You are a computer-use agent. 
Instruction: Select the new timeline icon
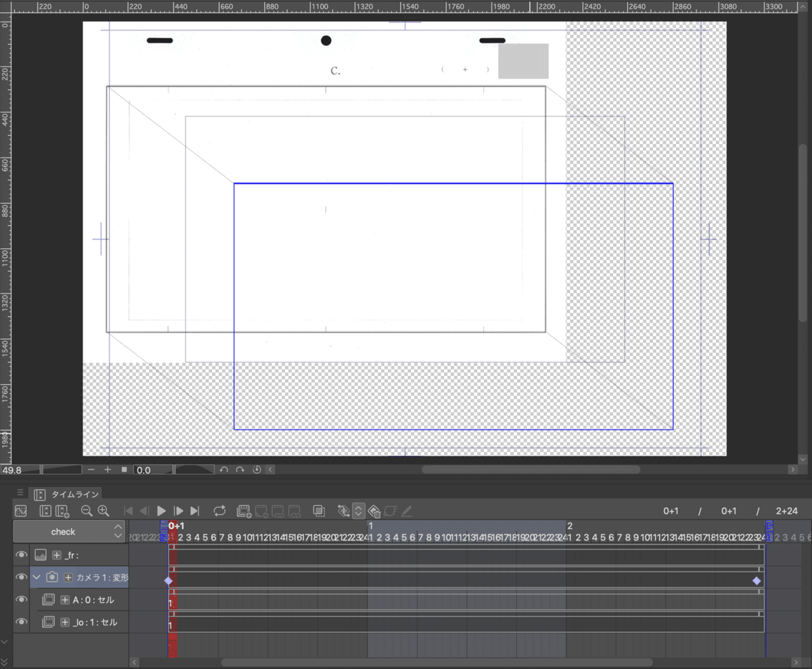tap(60, 511)
